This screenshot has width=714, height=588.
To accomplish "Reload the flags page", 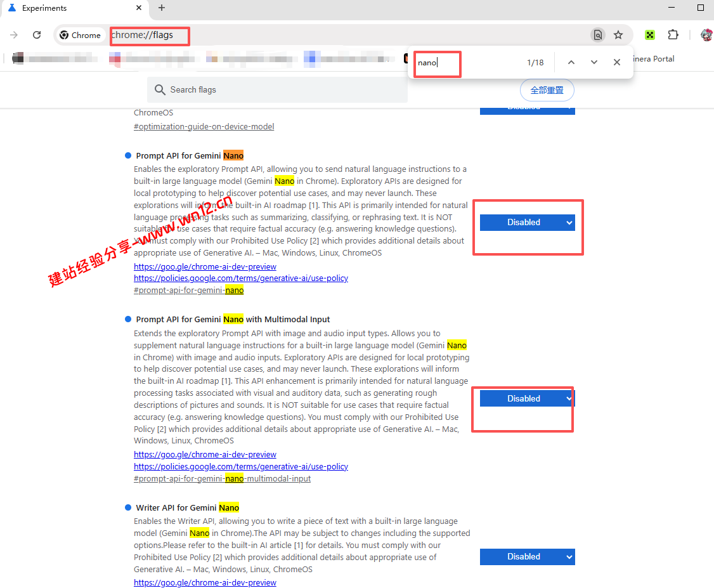I will pyautogui.click(x=37, y=35).
